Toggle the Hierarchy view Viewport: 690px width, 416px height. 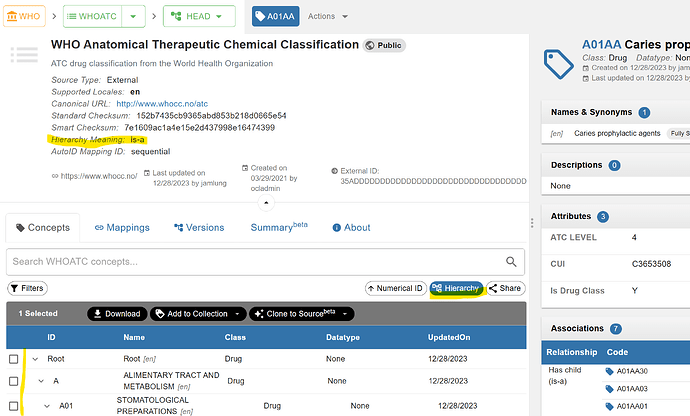[456, 288]
